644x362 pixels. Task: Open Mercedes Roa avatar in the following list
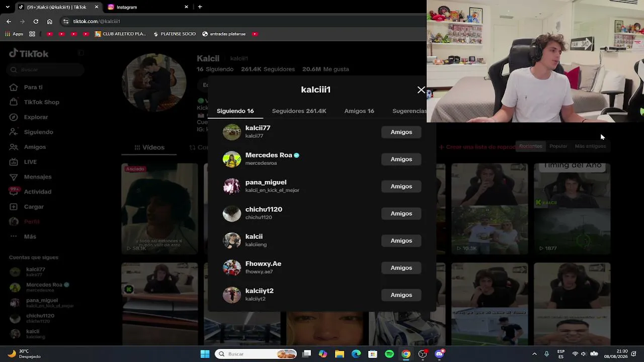click(x=232, y=159)
